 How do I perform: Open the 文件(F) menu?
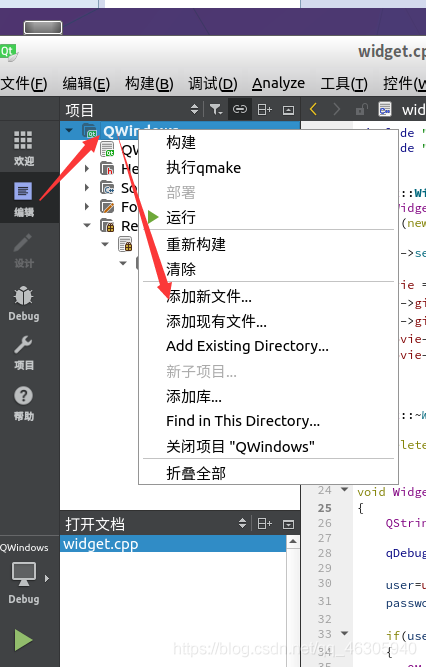tap(23, 83)
